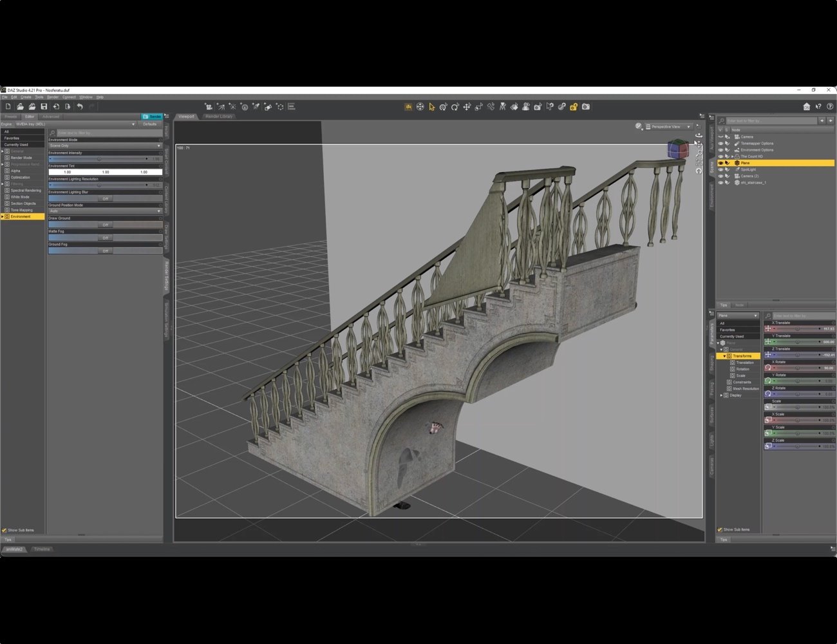Open Help question mark icon

(x=830, y=107)
